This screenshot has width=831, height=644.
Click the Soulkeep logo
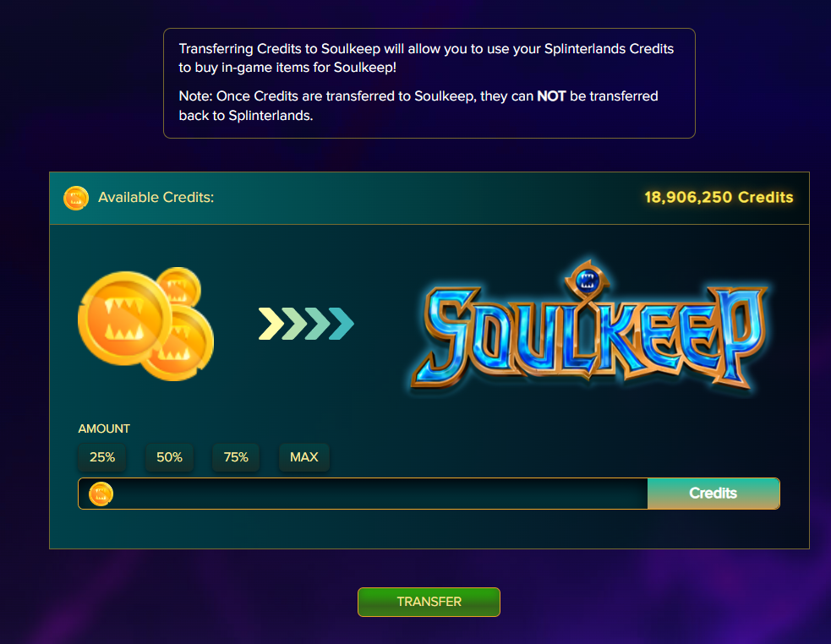point(588,328)
